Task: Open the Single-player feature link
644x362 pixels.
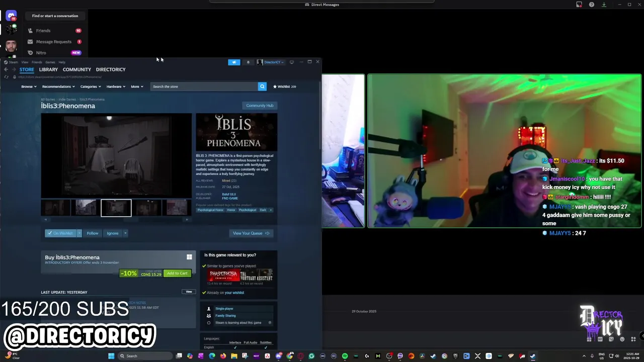Action: coord(224,309)
